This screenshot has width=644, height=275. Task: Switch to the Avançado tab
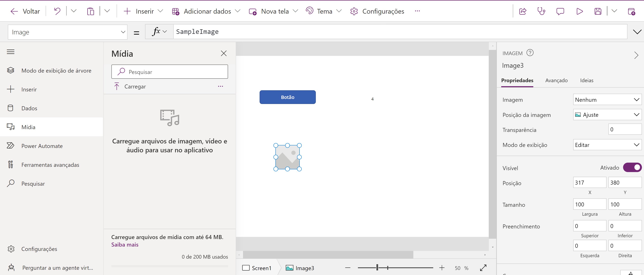coord(556,80)
